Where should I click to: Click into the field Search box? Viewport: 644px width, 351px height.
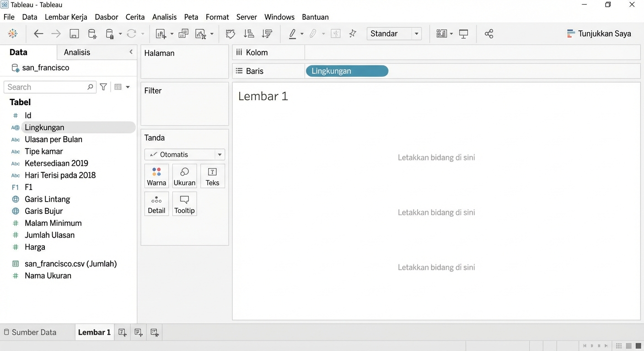click(x=46, y=87)
